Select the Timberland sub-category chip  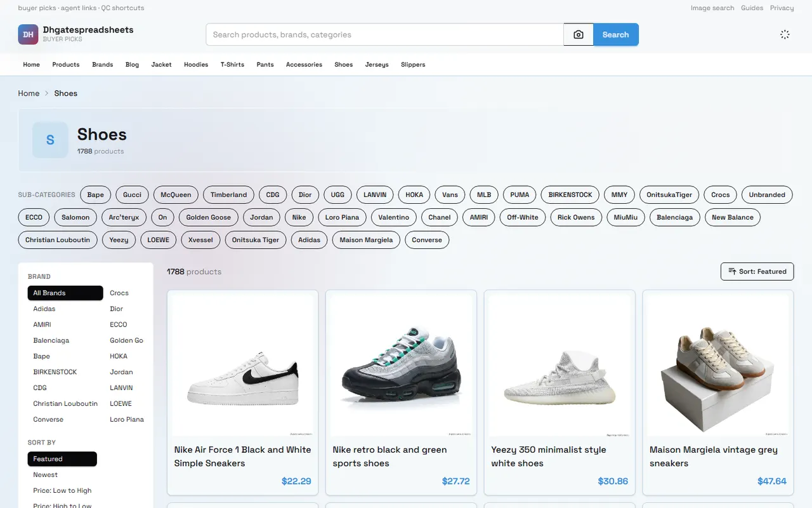(x=228, y=195)
